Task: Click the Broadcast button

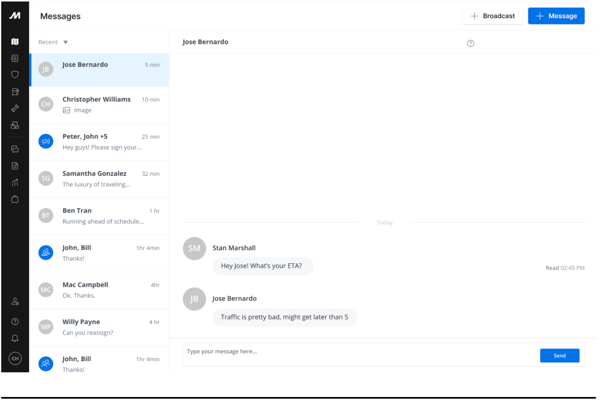Action: tap(492, 16)
